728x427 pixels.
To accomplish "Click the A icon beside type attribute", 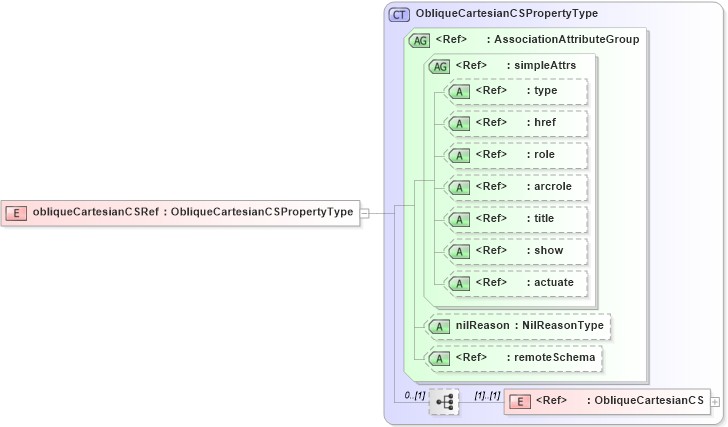I will point(459,92).
